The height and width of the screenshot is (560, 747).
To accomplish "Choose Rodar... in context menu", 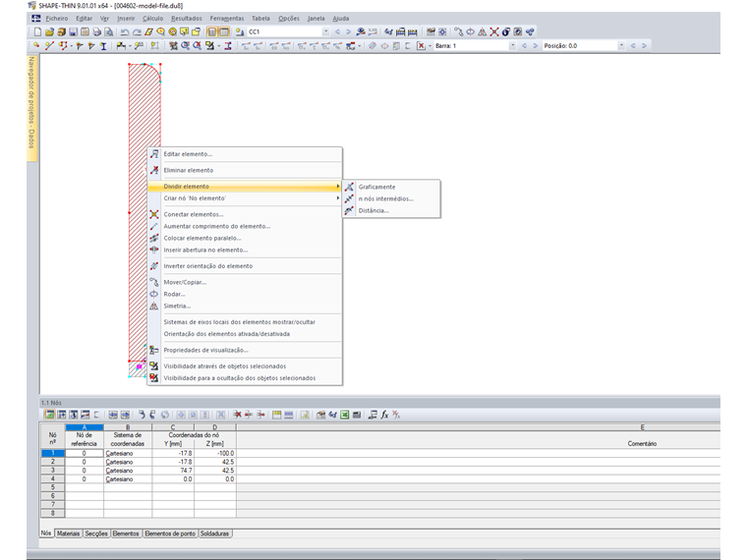I will pyautogui.click(x=245, y=295).
